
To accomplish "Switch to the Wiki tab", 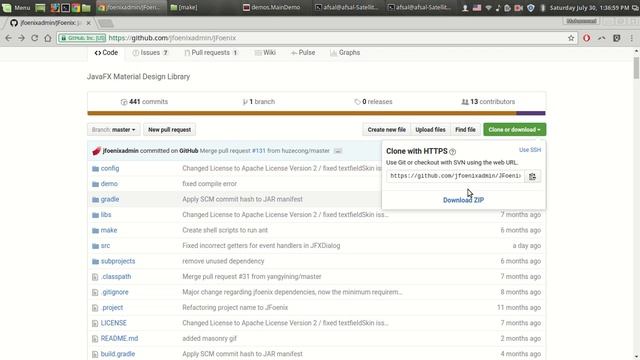I will pyautogui.click(x=265, y=53).
